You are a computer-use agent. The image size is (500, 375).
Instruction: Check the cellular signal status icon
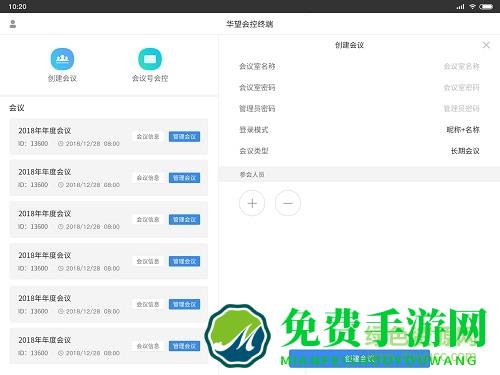tap(460, 6)
